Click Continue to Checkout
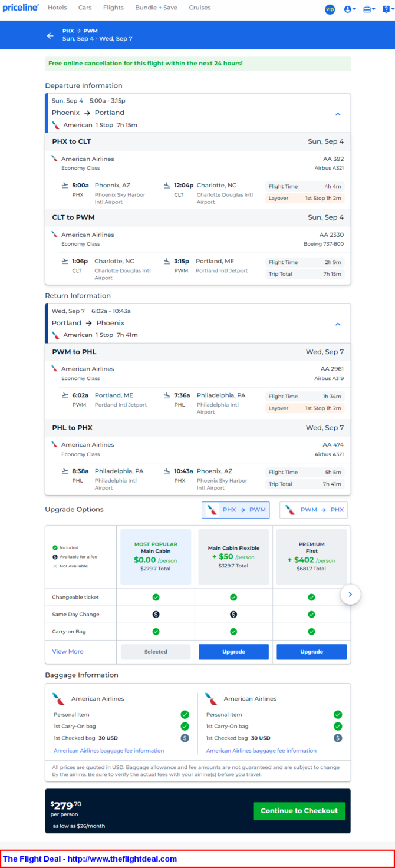395x868 pixels. [x=299, y=811]
